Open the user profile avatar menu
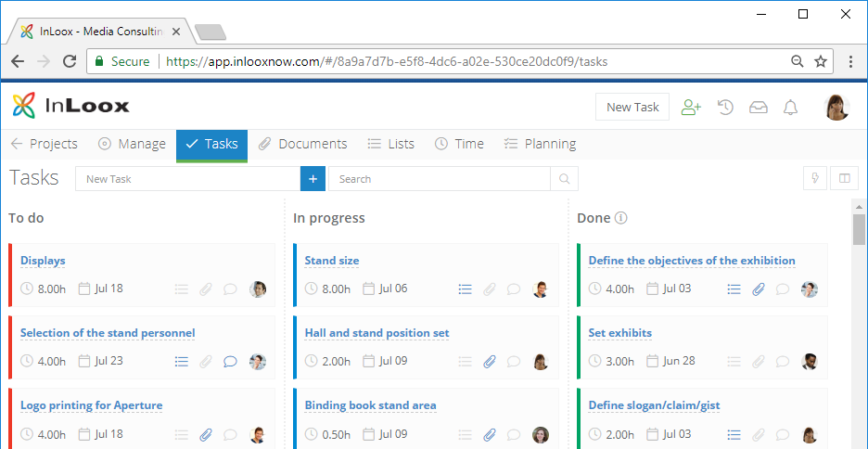868x449 pixels. click(836, 108)
